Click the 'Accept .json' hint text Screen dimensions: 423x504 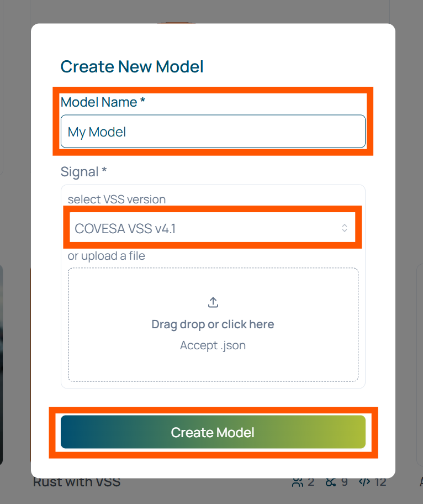213,345
